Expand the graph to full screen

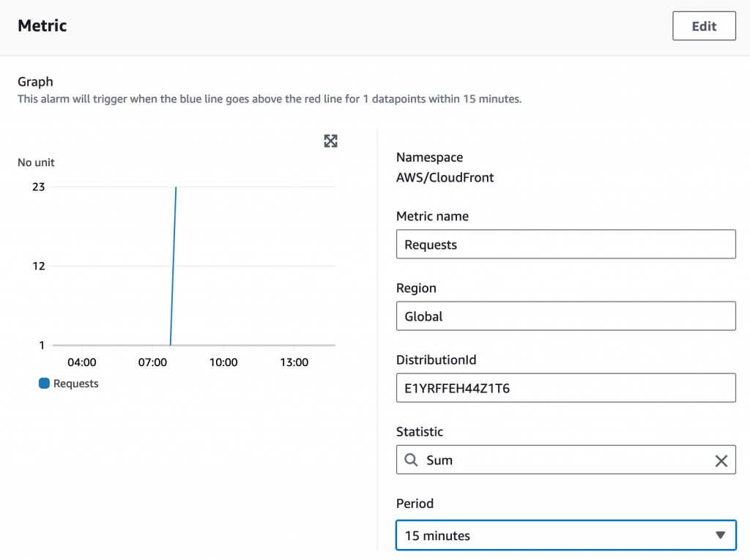(x=330, y=141)
